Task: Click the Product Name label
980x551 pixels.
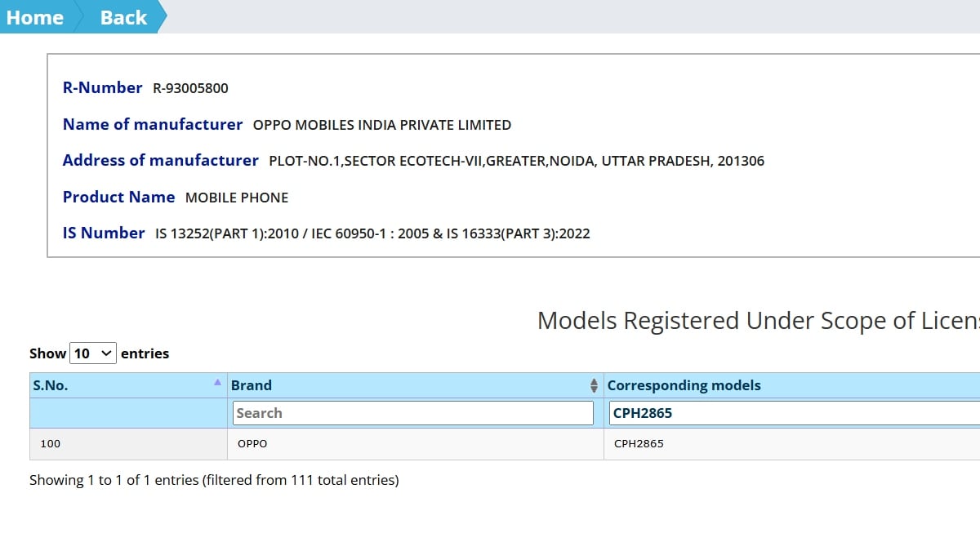Action: click(x=118, y=197)
